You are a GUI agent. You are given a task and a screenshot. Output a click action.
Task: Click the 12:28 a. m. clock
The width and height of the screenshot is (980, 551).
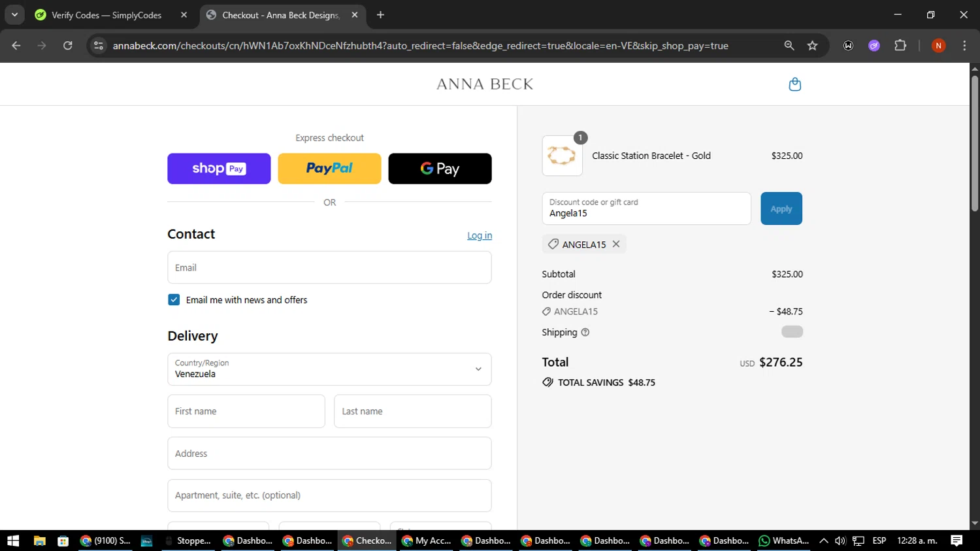tap(917, 541)
